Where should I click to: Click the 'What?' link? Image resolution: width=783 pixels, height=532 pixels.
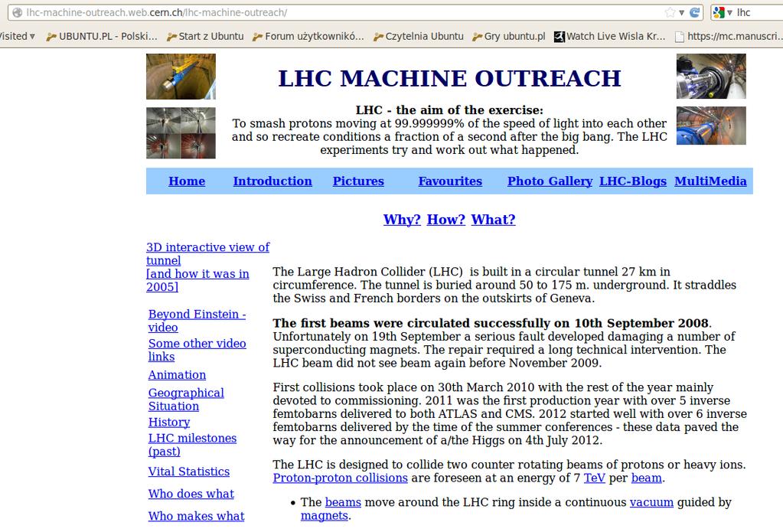[494, 220]
